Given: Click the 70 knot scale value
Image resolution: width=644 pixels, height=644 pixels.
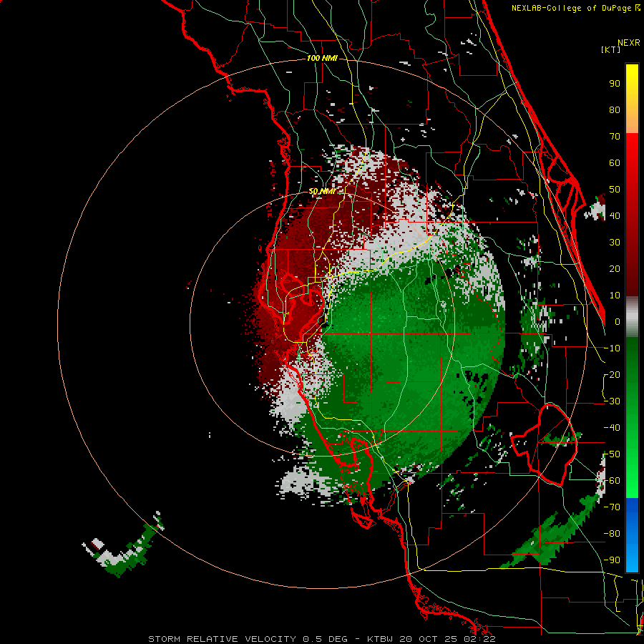Looking at the screenshot, I should pyautogui.click(x=615, y=137).
